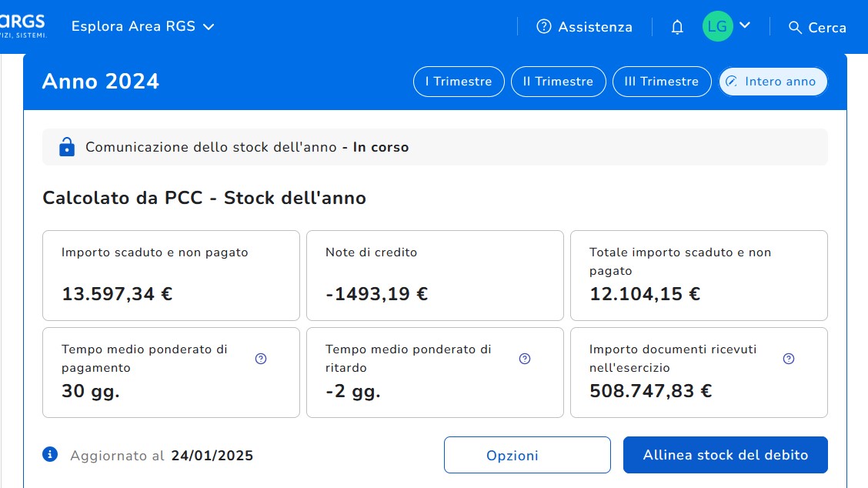Expand the Esplora Area RGS menu
868x488 pixels.
[142, 27]
